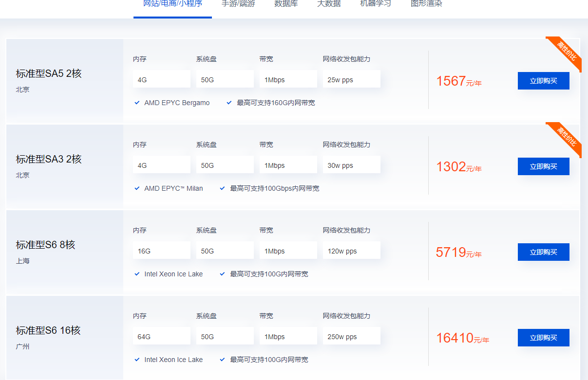The image size is (588, 380).
Task: Open the 手游/端游 tab
Action: [x=238, y=4]
